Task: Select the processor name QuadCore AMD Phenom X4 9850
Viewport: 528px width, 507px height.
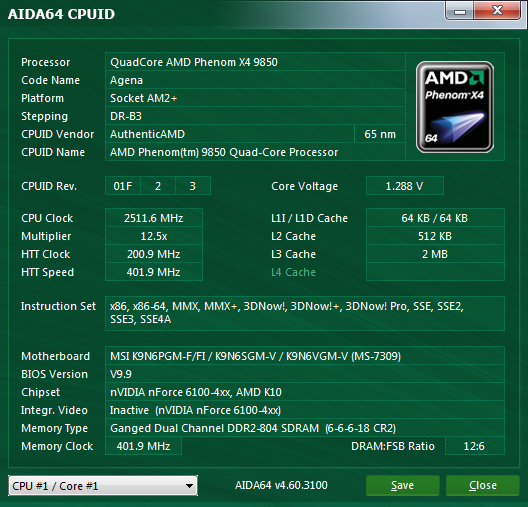Action: (x=255, y=62)
